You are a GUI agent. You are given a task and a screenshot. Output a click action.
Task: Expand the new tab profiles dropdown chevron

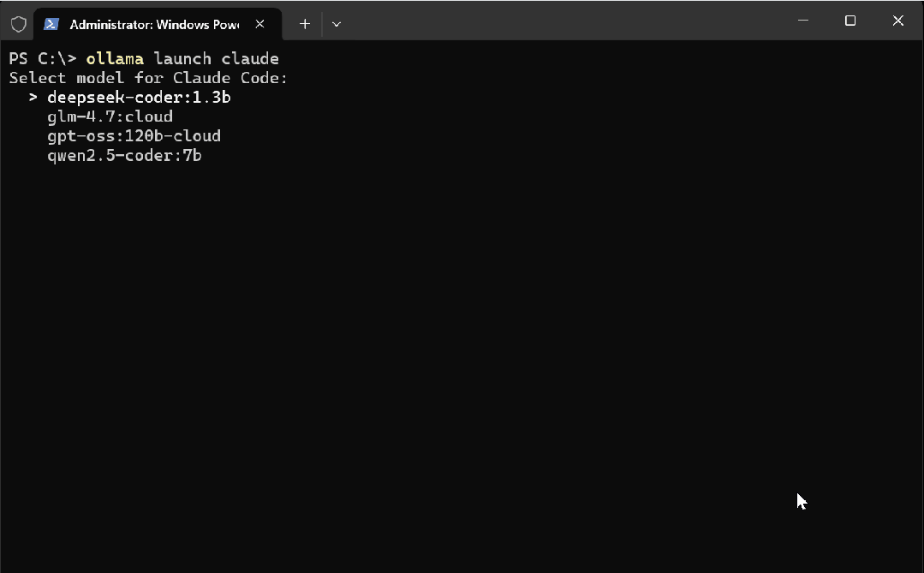click(337, 24)
